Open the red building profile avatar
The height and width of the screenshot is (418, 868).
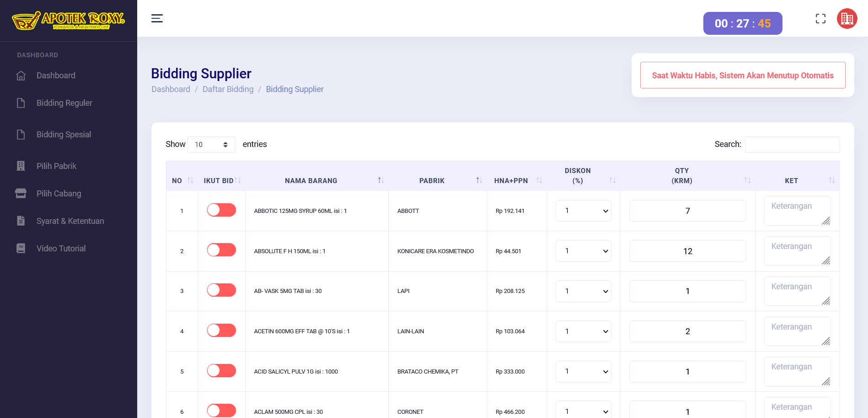pyautogui.click(x=847, y=19)
